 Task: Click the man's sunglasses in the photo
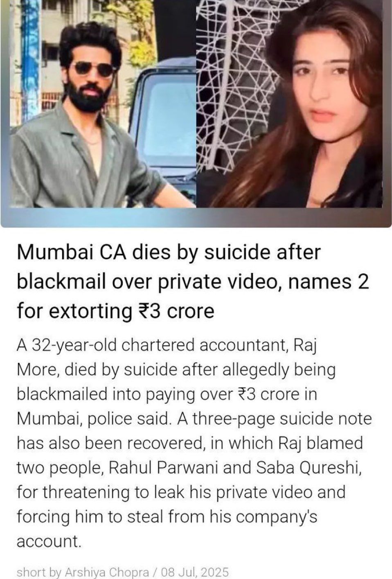(93, 69)
